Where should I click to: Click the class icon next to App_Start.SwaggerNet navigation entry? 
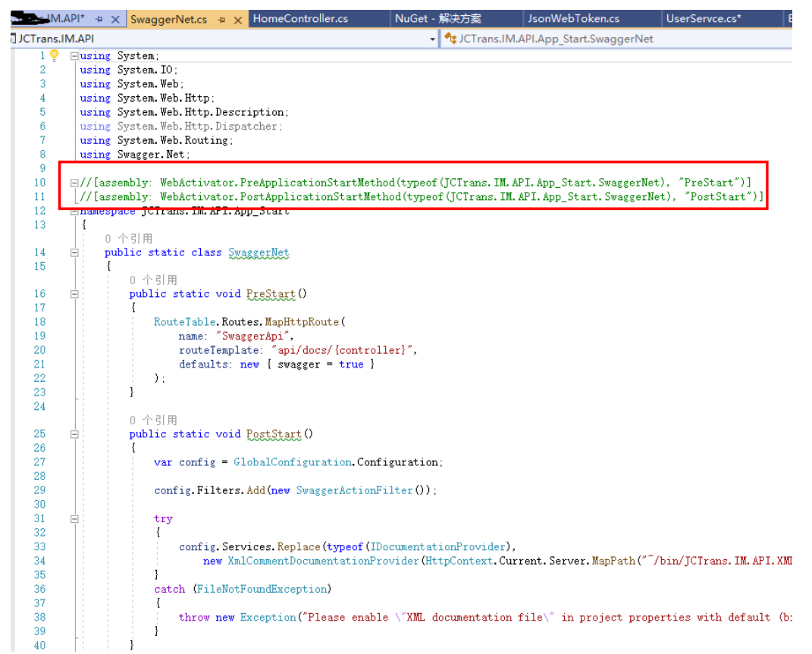[453, 36]
